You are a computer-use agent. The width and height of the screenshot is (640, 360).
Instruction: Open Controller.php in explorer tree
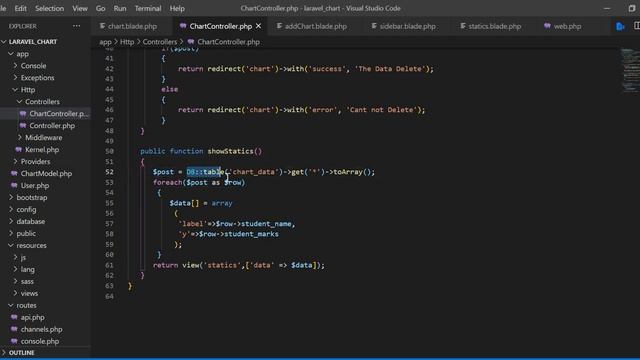coord(52,126)
